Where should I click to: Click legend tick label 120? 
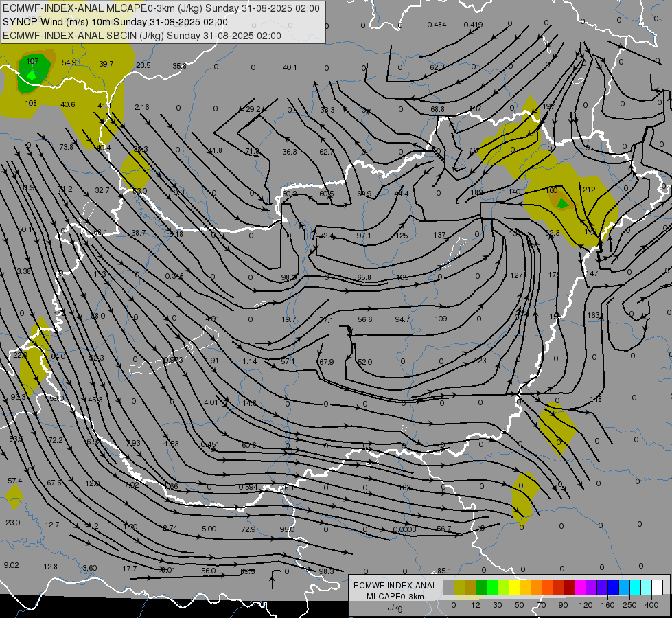coord(585,605)
